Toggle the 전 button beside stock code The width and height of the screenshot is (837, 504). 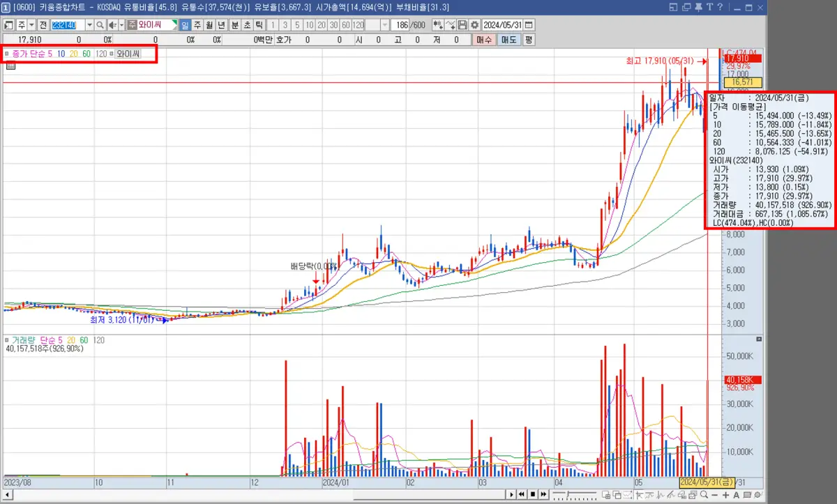(x=43, y=24)
